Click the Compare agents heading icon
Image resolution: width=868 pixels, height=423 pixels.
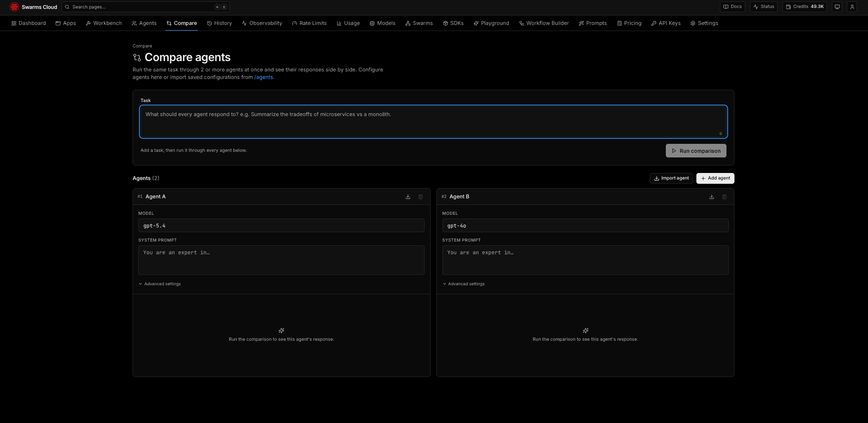137,57
